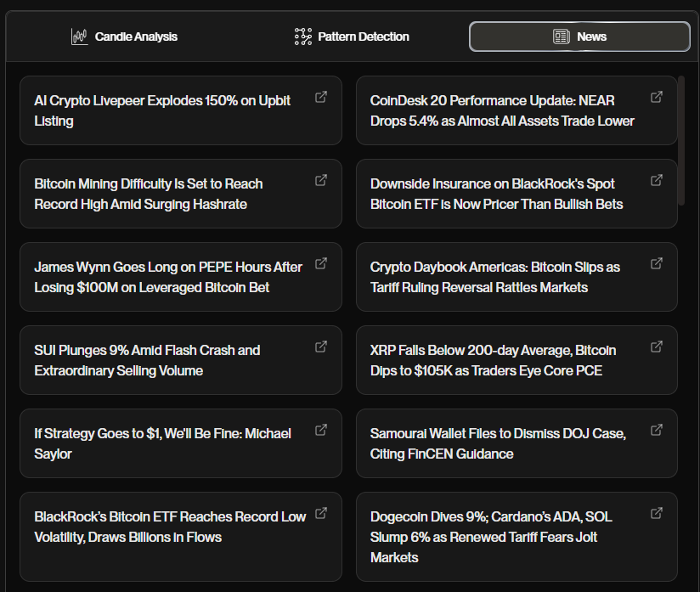Click the candlestick chart icon beside Candle Analysis
700x592 pixels.
[x=80, y=37]
